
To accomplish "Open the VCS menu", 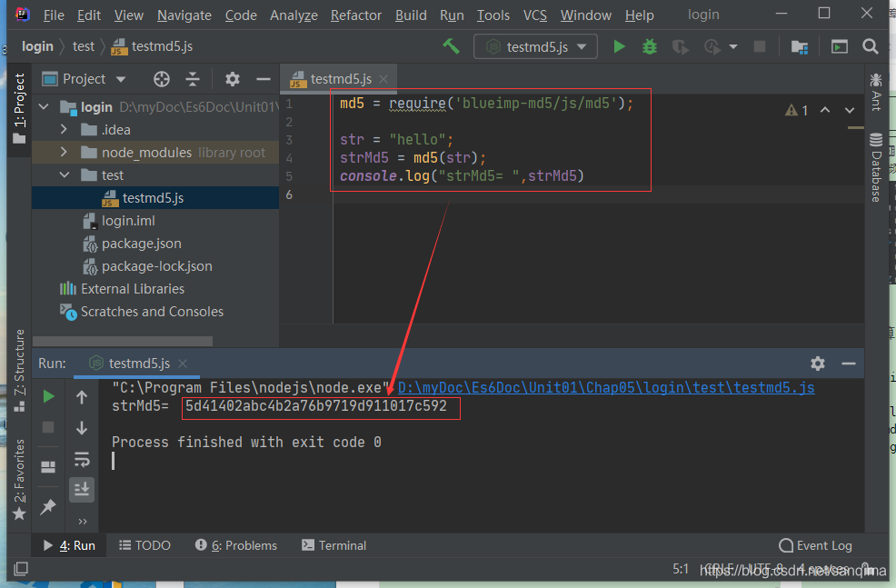I will click(535, 15).
